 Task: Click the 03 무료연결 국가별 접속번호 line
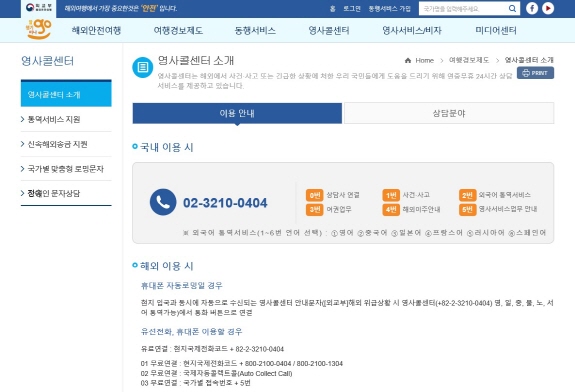(x=195, y=383)
